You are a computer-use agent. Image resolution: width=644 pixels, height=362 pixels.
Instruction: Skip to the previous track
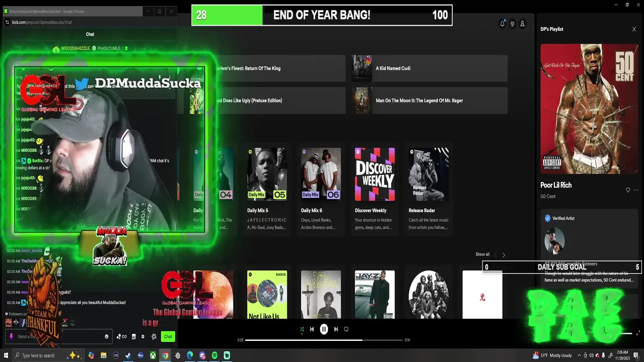312,329
